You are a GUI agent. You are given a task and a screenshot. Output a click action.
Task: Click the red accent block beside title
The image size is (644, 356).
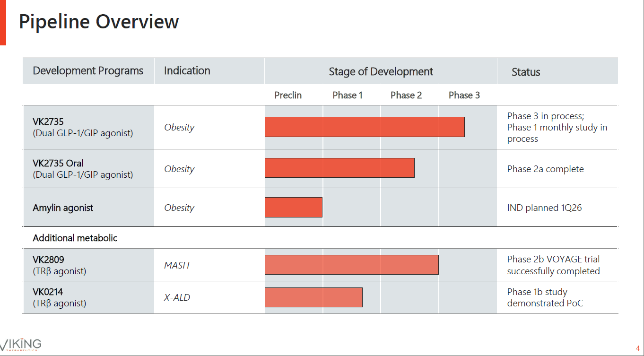pos(3,23)
